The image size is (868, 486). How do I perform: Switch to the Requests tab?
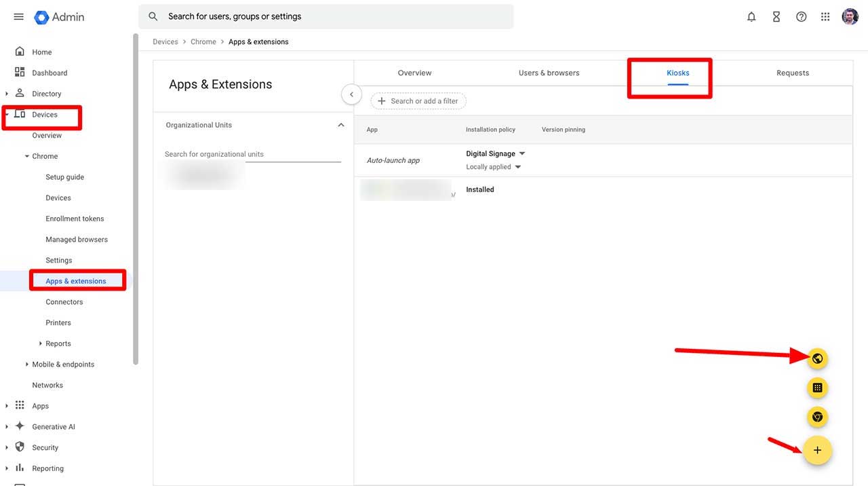pyautogui.click(x=792, y=73)
